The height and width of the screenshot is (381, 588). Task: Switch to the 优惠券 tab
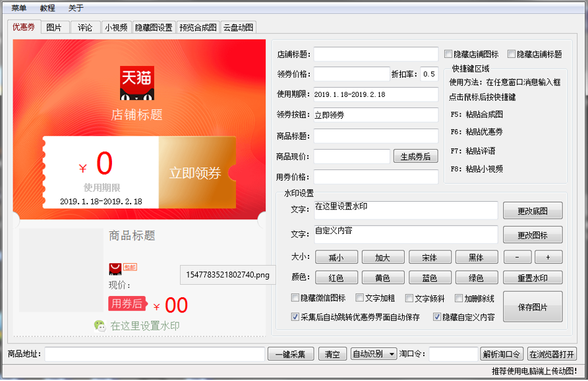point(24,27)
